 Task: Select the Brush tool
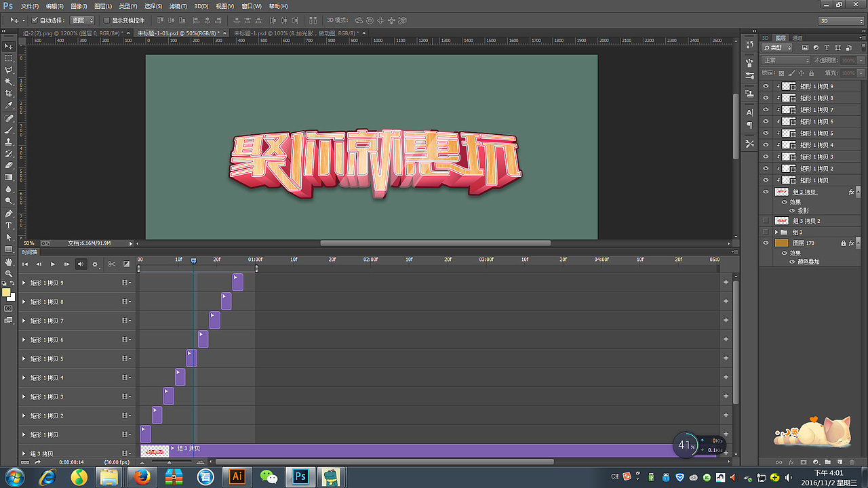tap(9, 129)
